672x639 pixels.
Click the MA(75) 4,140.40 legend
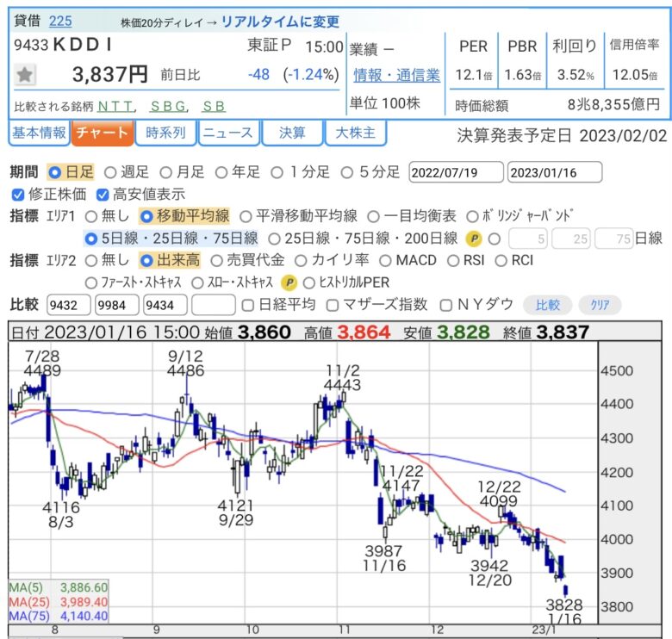pyautogui.click(x=59, y=617)
